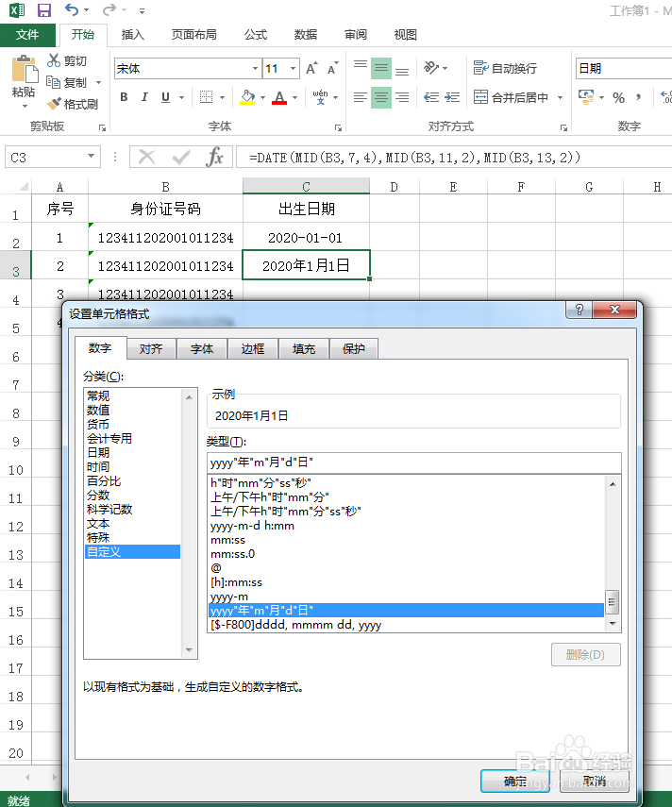Apply percent style
The height and width of the screenshot is (807, 672).
coord(618,97)
